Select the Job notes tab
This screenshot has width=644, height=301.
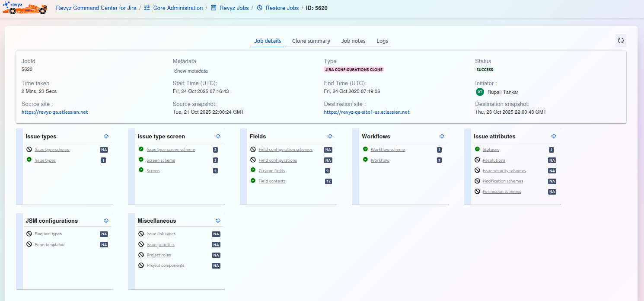[x=353, y=41]
